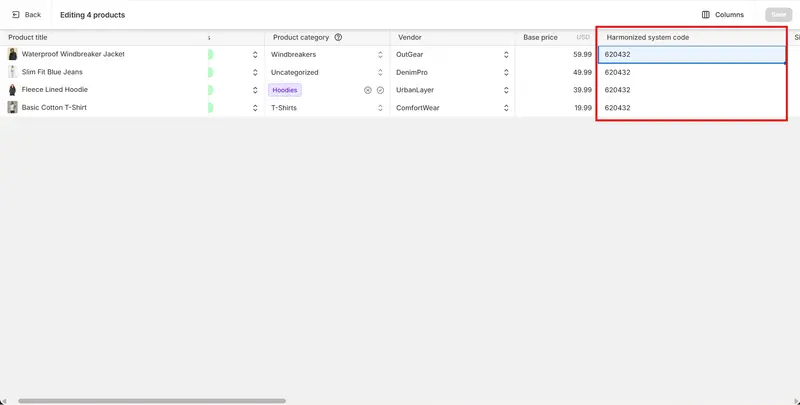Click the Product title column header
The image size is (800, 405).
pyautogui.click(x=28, y=37)
